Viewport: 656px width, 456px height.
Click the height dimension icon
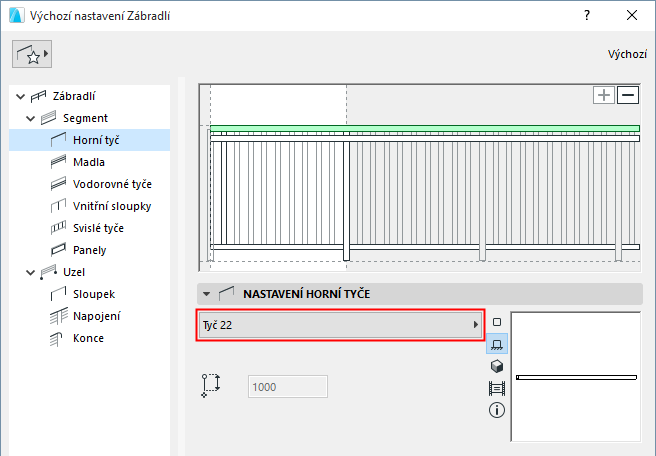click(211, 385)
